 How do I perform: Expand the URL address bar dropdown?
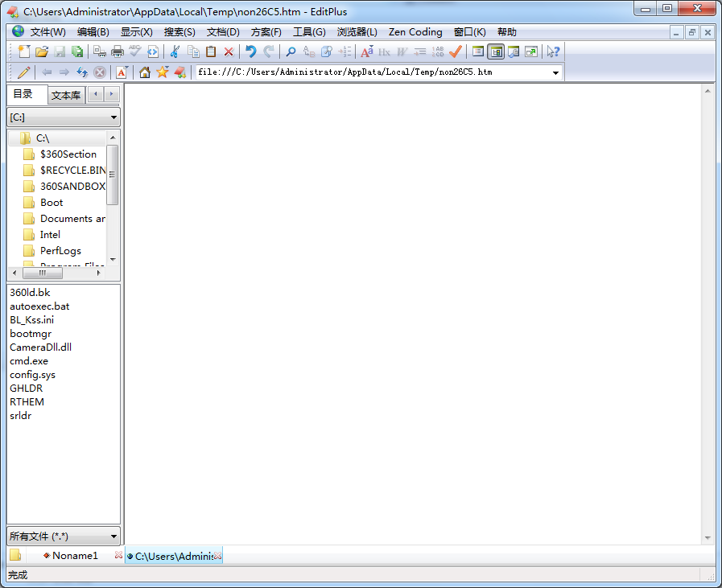tap(555, 72)
